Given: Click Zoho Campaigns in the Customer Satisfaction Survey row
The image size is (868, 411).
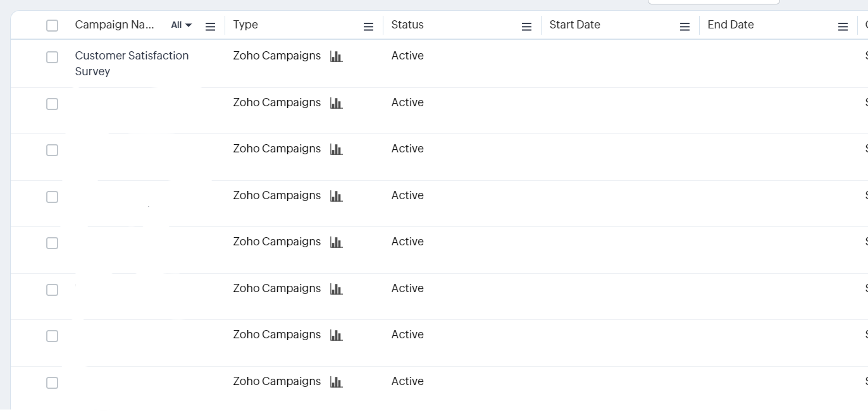Looking at the screenshot, I should point(276,56).
